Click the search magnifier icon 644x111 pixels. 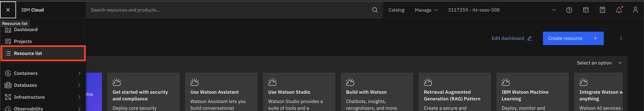pos(375,10)
